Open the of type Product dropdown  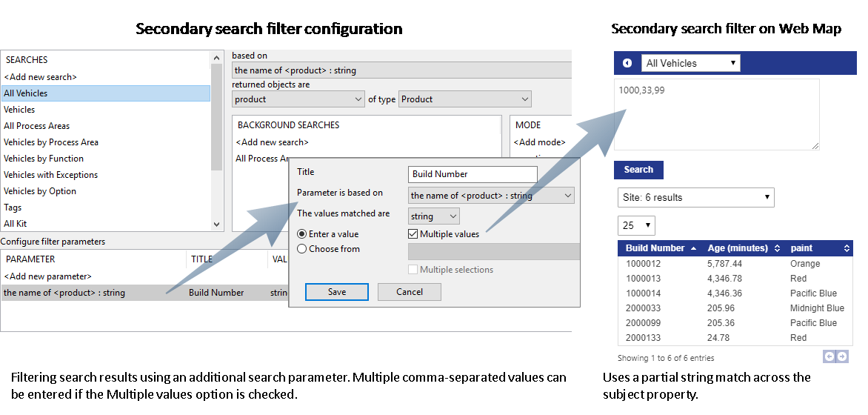point(464,99)
